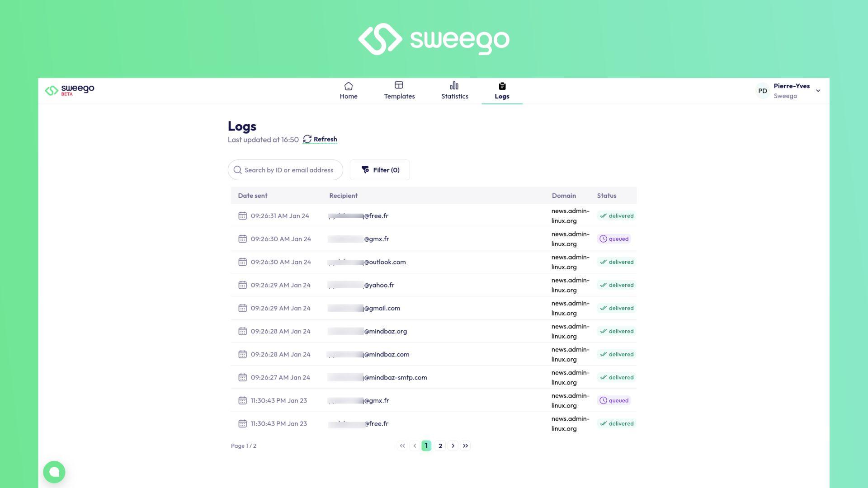Image resolution: width=868 pixels, height=488 pixels.
Task: Navigate to page 2 of logs
Action: click(x=440, y=446)
